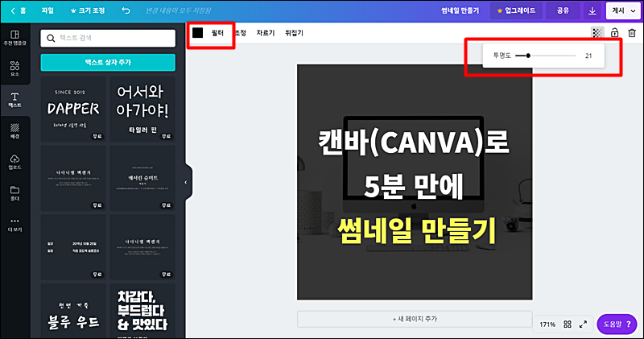Click the 공유 share button
The height and width of the screenshot is (339, 644).
pyautogui.click(x=563, y=10)
